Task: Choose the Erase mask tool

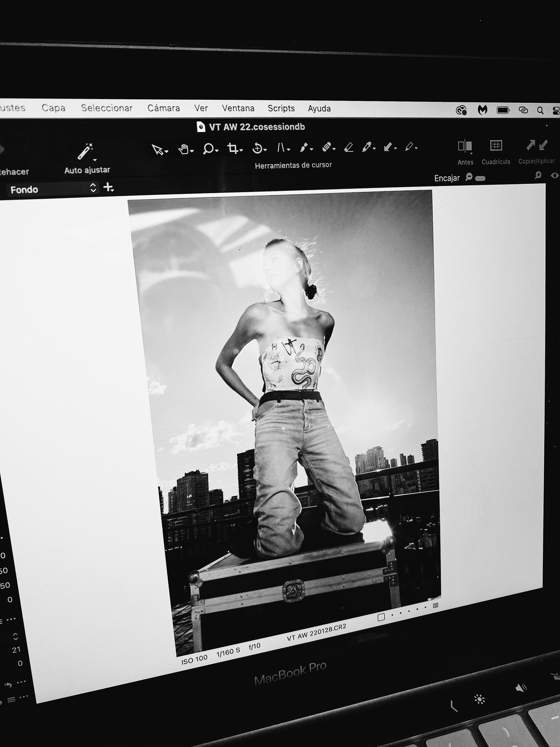Action: click(349, 147)
